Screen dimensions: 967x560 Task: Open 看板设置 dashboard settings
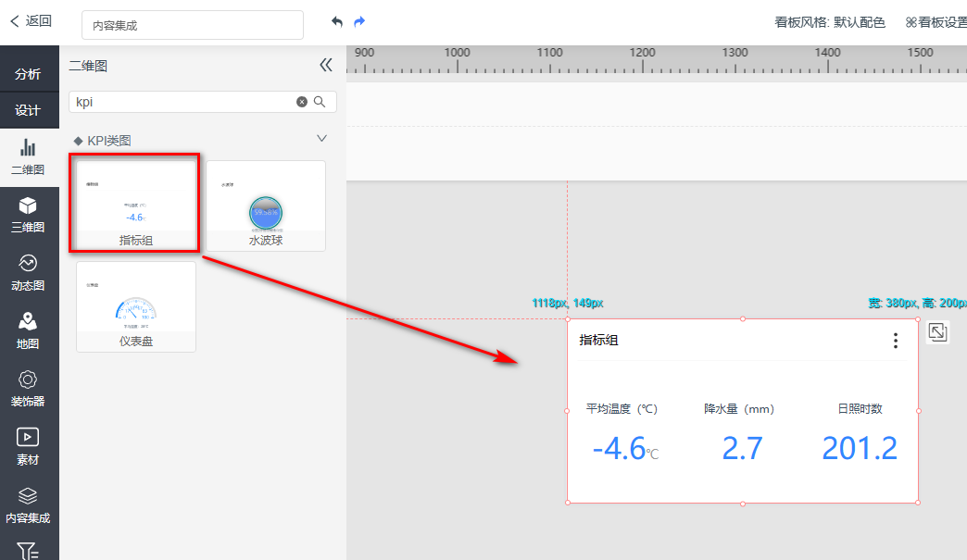[x=936, y=23]
